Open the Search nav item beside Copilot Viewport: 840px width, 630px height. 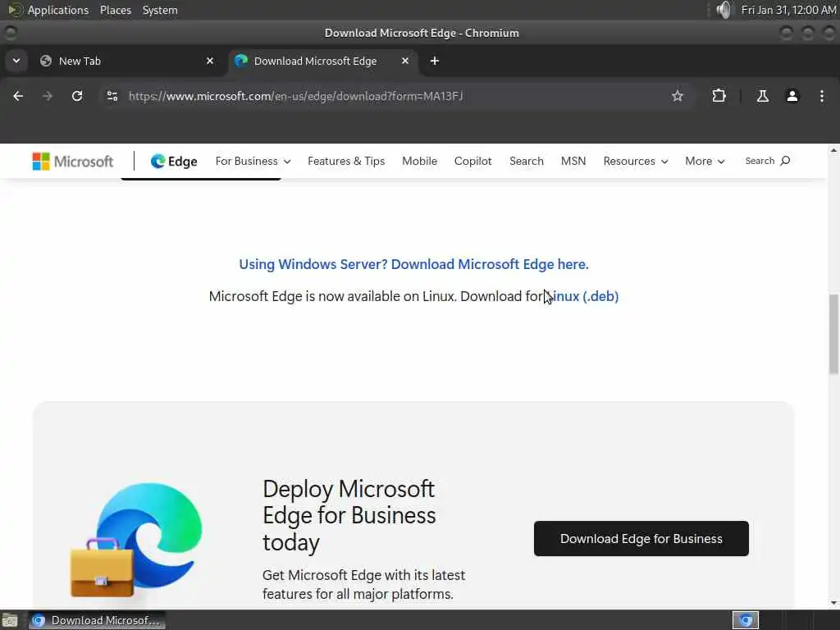[526, 162]
